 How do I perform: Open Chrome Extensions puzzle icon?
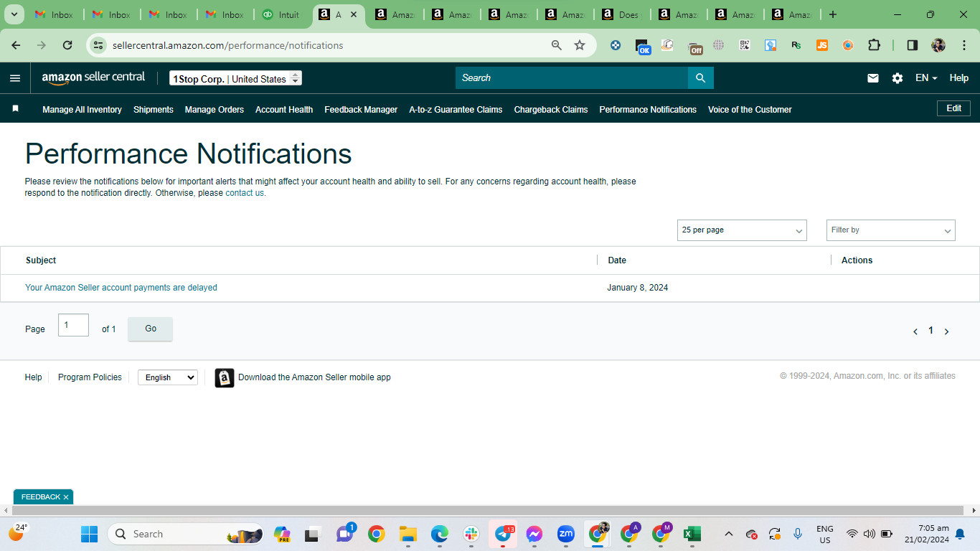click(874, 45)
